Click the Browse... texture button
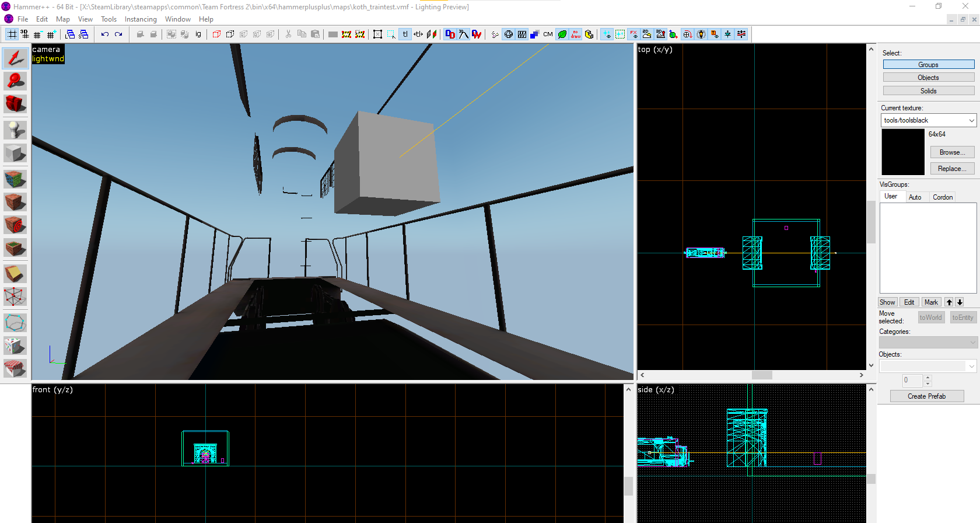 click(952, 152)
